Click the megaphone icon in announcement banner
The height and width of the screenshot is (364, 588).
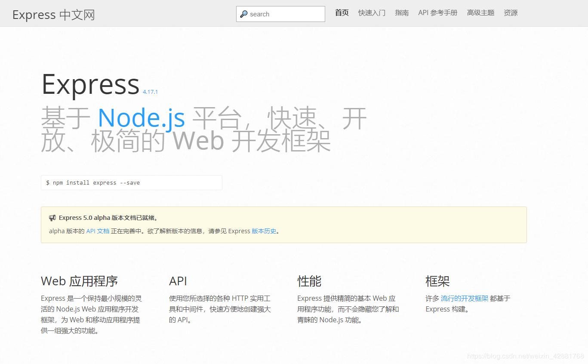pos(52,218)
